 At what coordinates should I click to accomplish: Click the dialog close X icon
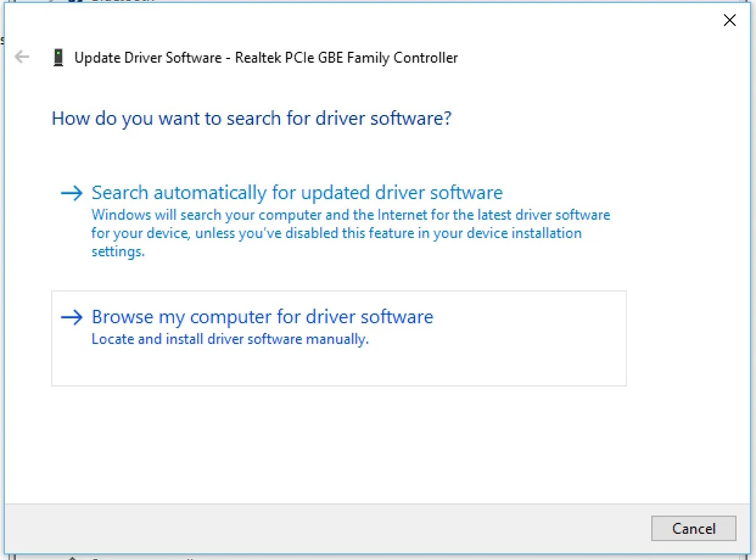729,19
